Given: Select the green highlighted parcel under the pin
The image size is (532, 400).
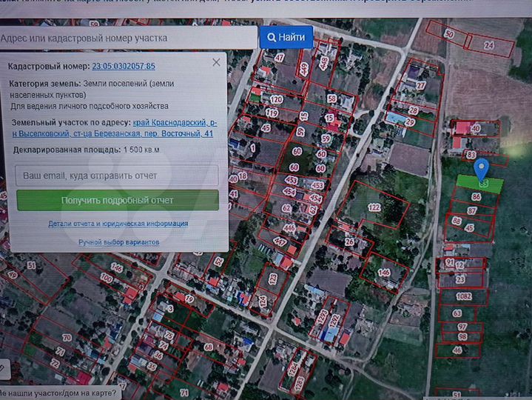Looking at the screenshot, I should pyautogui.click(x=479, y=182).
